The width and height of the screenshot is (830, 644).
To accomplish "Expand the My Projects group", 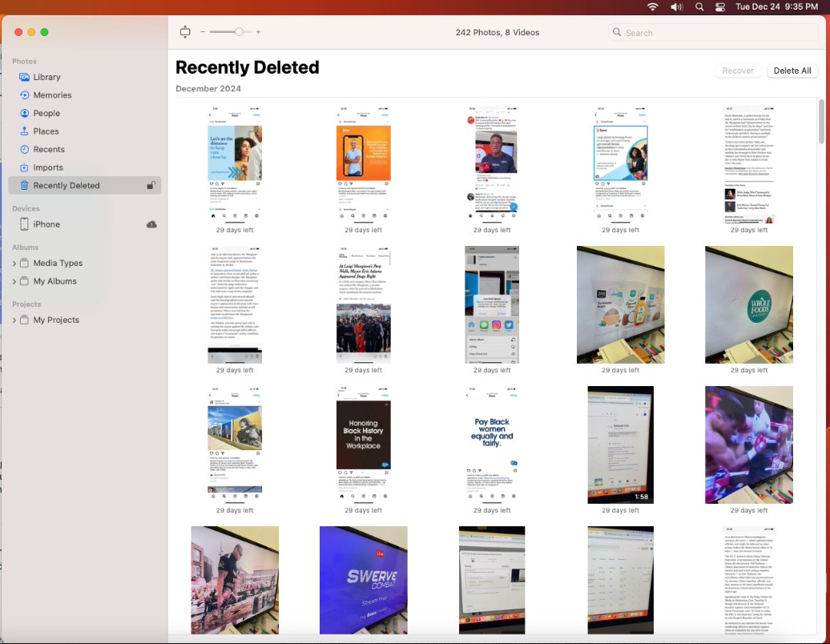I will (x=14, y=320).
